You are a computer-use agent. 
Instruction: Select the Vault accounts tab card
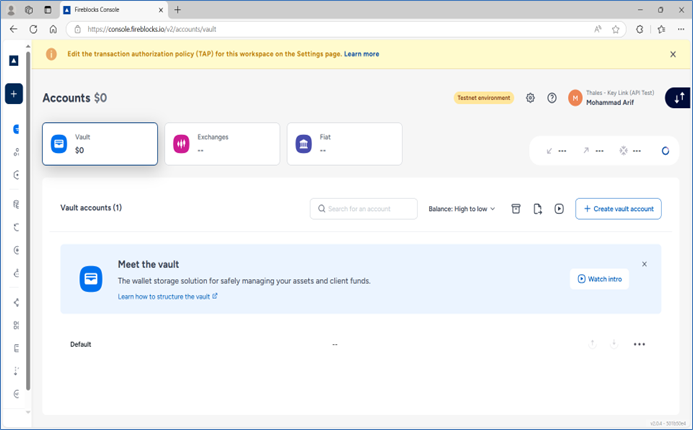[x=100, y=144]
